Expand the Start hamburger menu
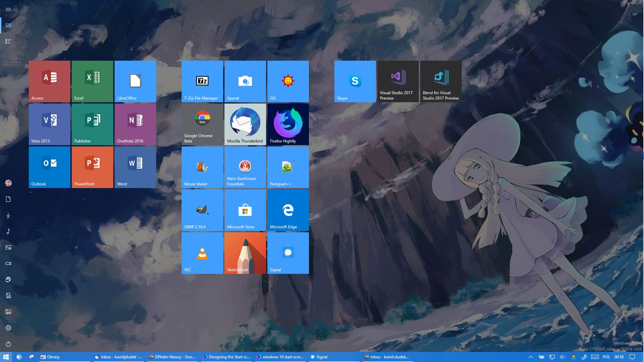Screen dimensions: 644x362 coord(8,9)
